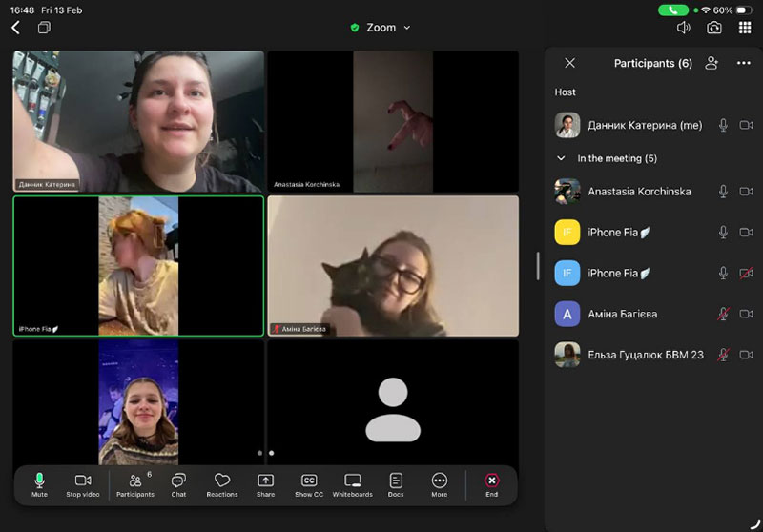Open the Chat panel
The height and width of the screenshot is (532, 763).
tap(178, 483)
